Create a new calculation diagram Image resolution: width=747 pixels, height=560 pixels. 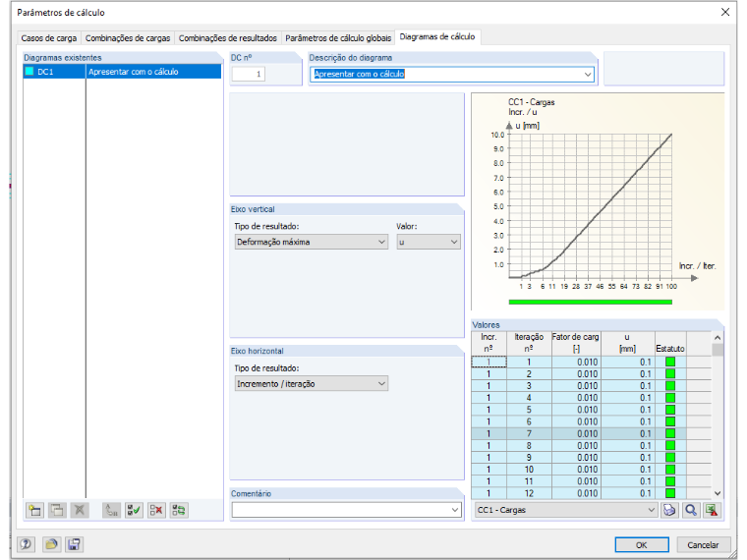tap(34, 511)
